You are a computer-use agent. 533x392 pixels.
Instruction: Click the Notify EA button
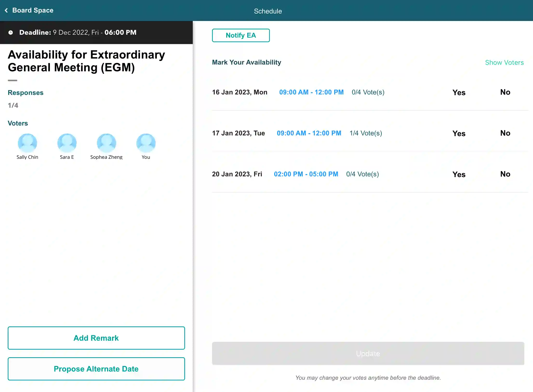(241, 35)
